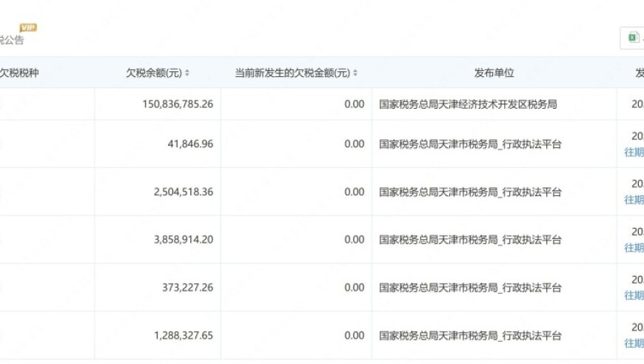Click 0.00 in the 373,227.26 row
This screenshot has width=644, height=364.
tap(355, 288)
